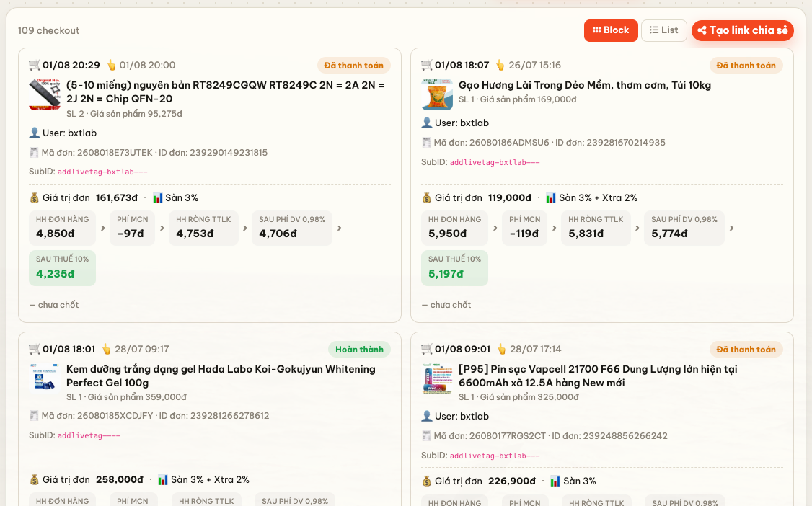Click Mã đơn 26080186ADMSU6 text
The width and height of the screenshot is (812, 506).
pos(491,143)
